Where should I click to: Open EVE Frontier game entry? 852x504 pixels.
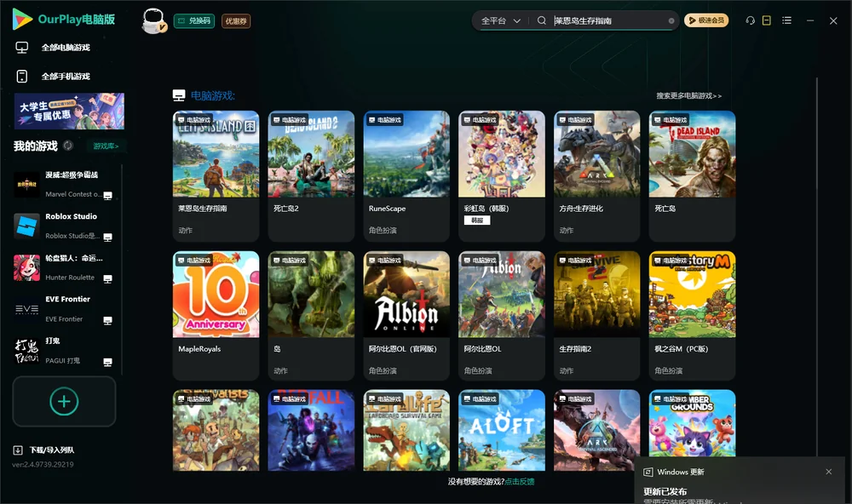pos(64,310)
